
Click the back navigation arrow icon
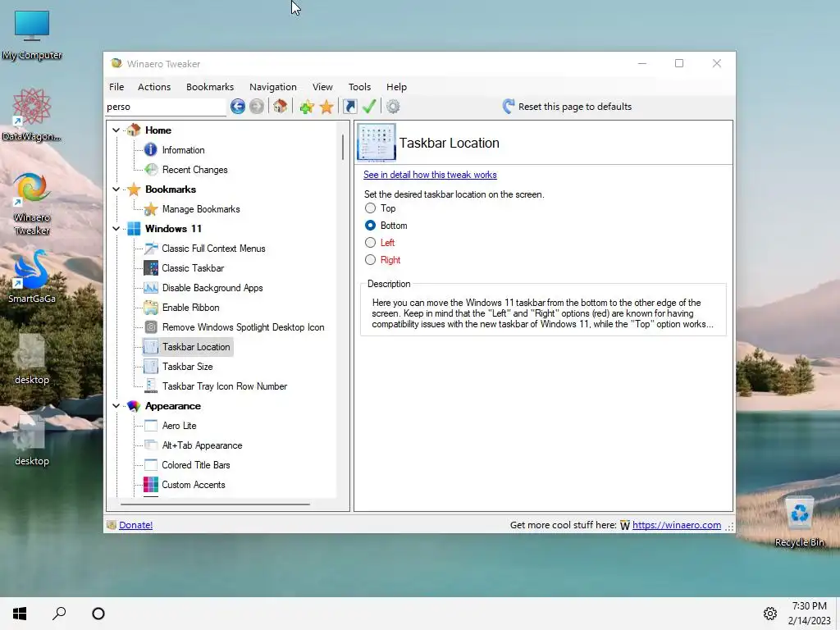click(238, 107)
